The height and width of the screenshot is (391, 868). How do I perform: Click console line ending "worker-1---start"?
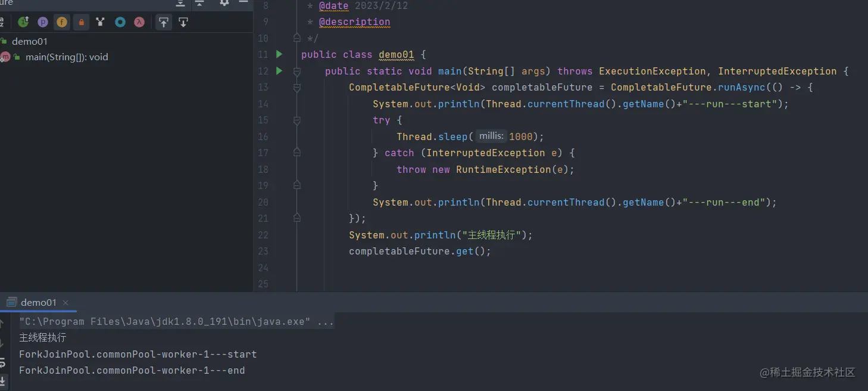pos(138,354)
